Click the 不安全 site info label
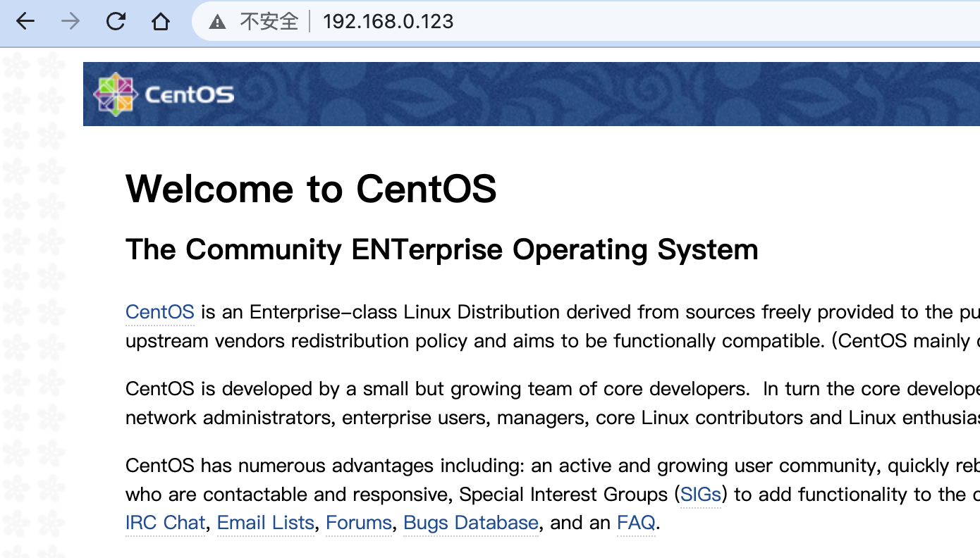This screenshot has width=980, height=558. point(269,22)
